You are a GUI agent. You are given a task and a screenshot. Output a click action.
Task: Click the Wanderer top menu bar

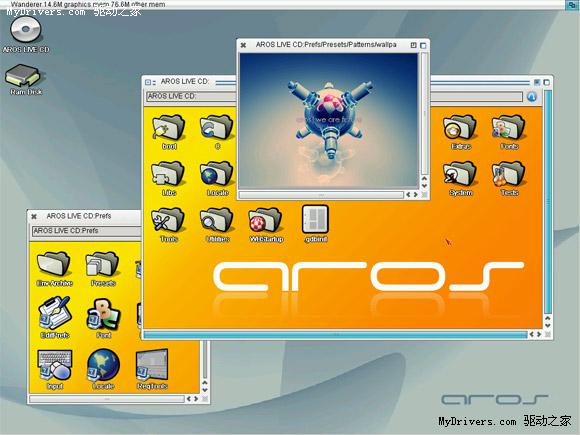(x=290, y=4)
